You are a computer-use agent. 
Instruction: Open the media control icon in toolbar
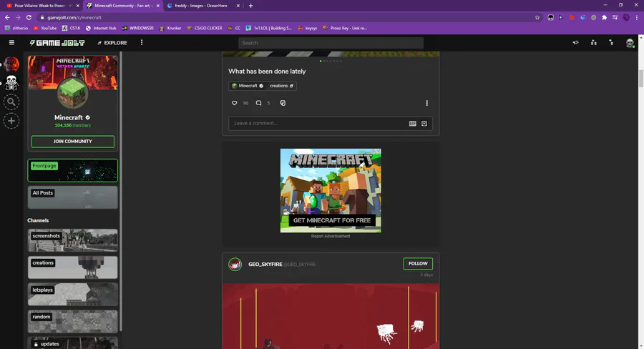tap(615, 18)
